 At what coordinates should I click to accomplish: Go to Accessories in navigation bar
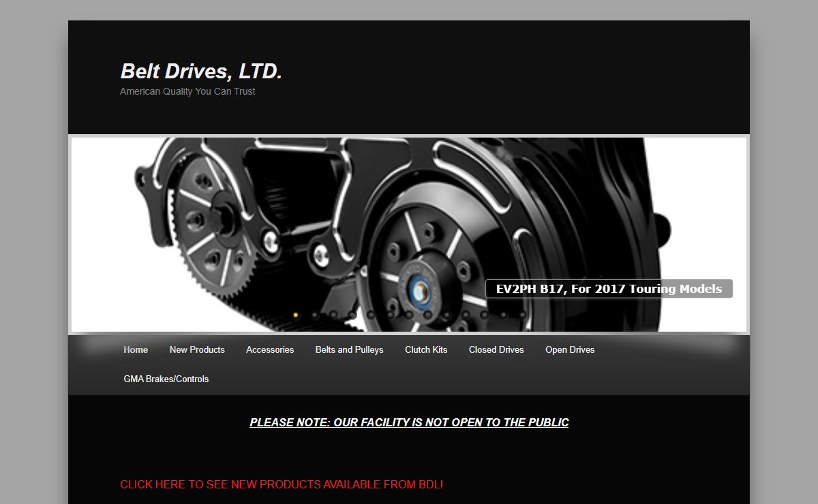270,349
